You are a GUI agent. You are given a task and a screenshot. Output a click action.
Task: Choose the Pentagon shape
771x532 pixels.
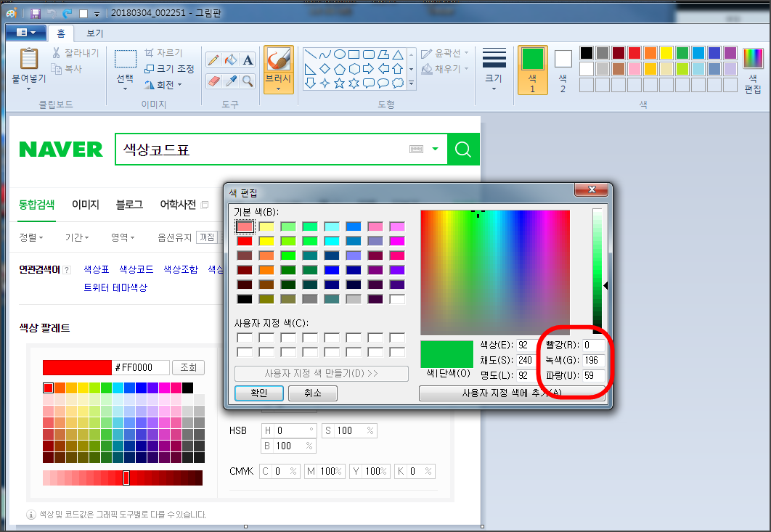[x=339, y=68]
